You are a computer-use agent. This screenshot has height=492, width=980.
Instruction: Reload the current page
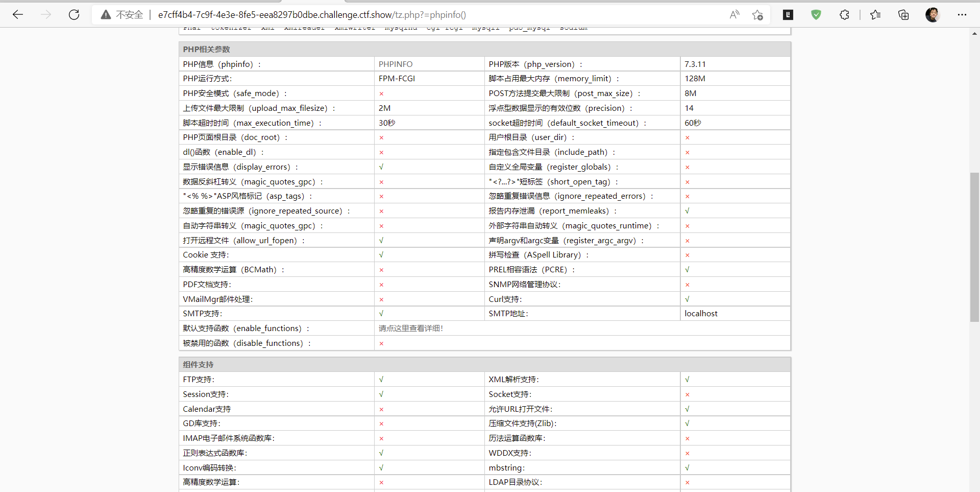click(x=74, y=15)
